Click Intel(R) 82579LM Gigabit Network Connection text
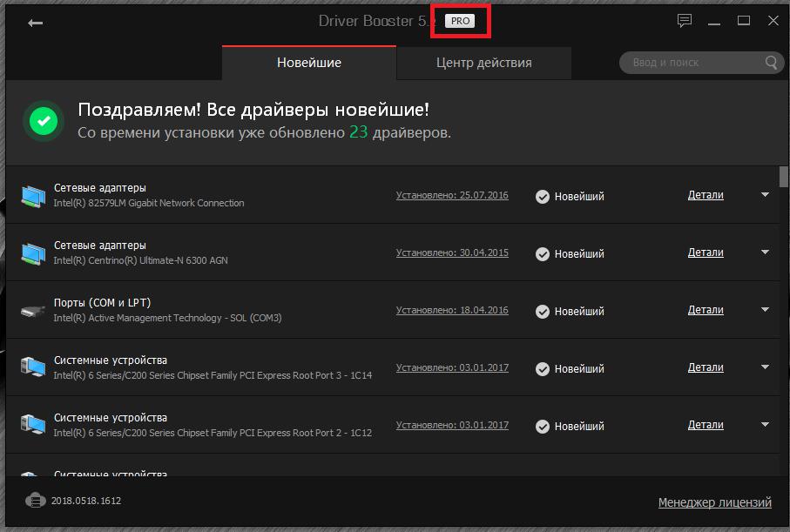Viewport: 790px width, 532px height. (x=149, y=203)
